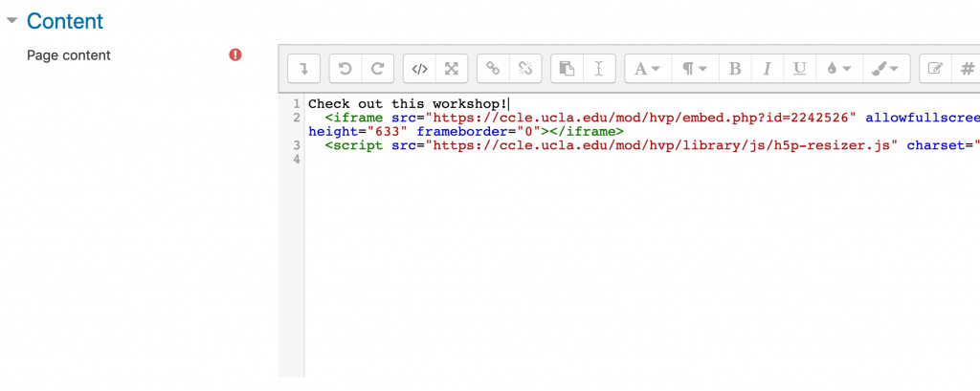The height and width of the screenshot is (391, 980).
Task: Toggle the HTML source code view
Action: [x=419, y=69]
